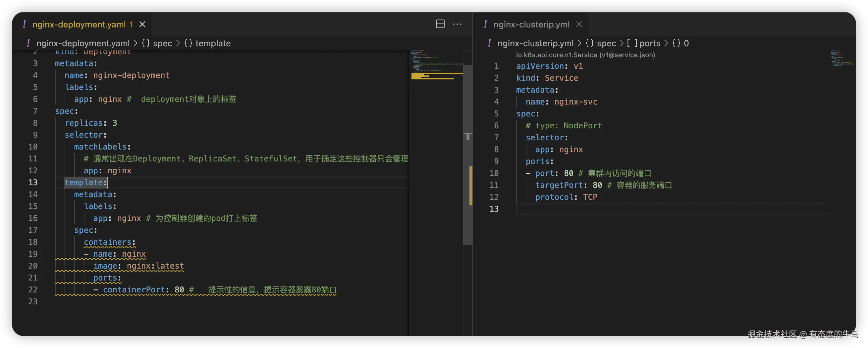Close the nginx-clusterip.yml tab

579,24
